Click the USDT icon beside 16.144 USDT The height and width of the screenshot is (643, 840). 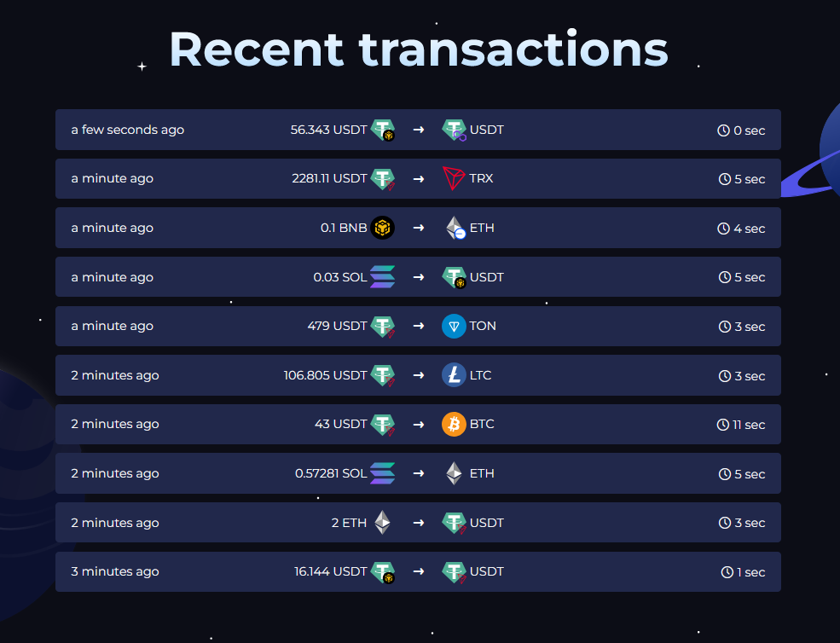[x=383, y=572]
